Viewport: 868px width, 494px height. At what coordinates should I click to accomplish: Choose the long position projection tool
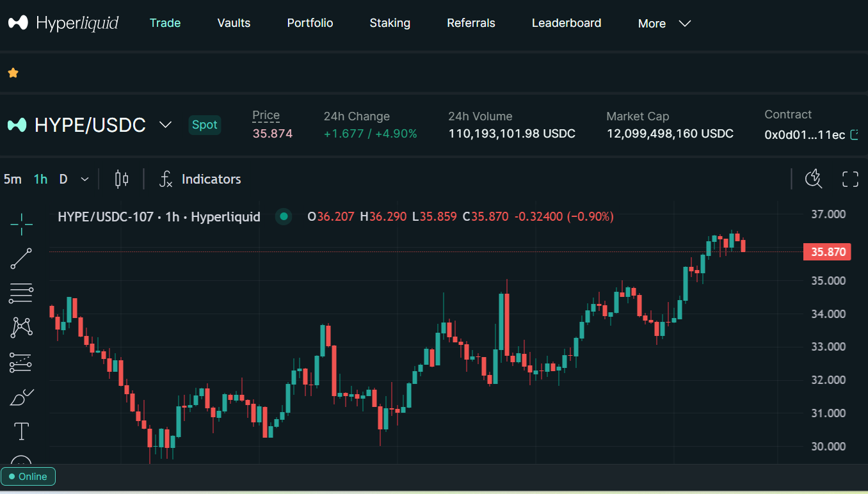coord(21,363)
